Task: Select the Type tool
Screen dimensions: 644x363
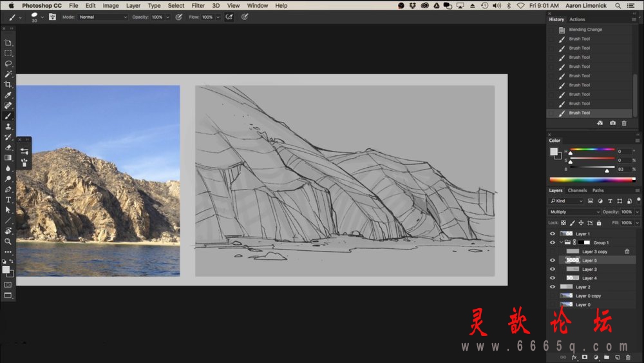Action: 8,200
